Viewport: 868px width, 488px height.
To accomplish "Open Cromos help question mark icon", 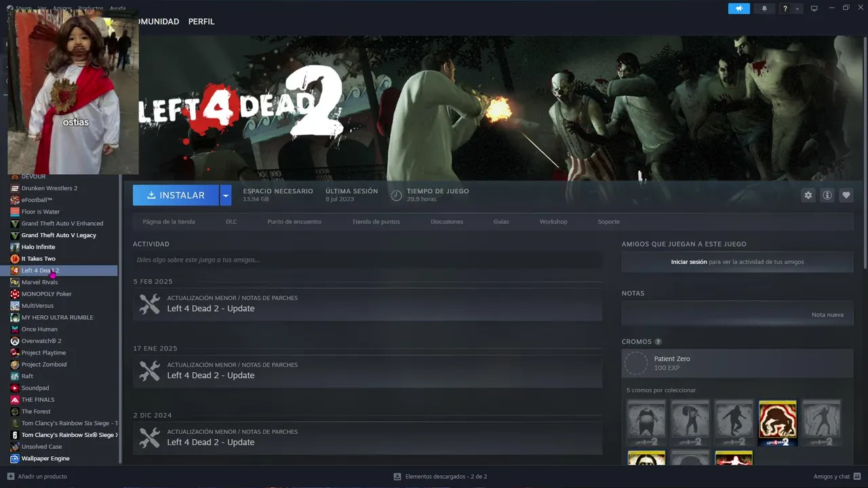I will (658, 342).
